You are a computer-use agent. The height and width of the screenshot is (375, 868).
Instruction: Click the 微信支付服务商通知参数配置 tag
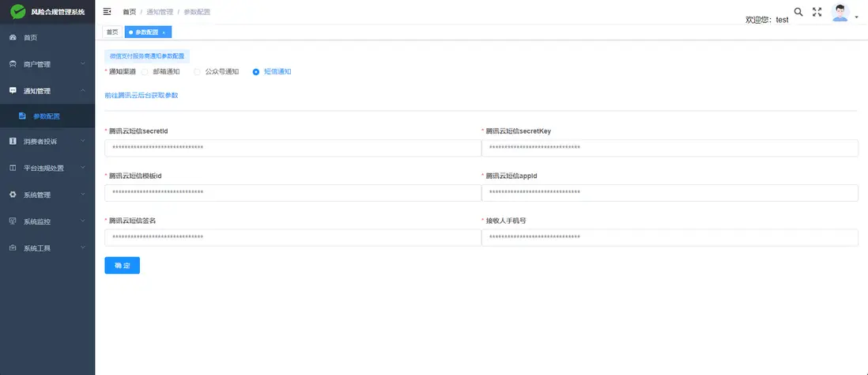click(147, 56)
